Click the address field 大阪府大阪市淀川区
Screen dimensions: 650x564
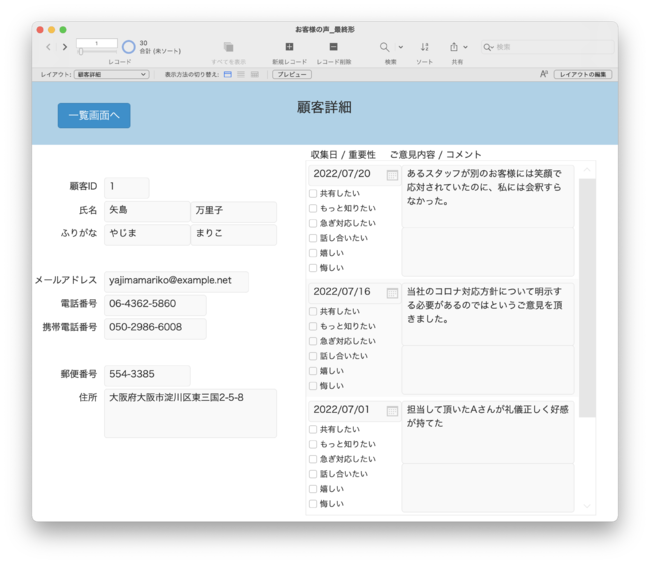tap(190, 413)
